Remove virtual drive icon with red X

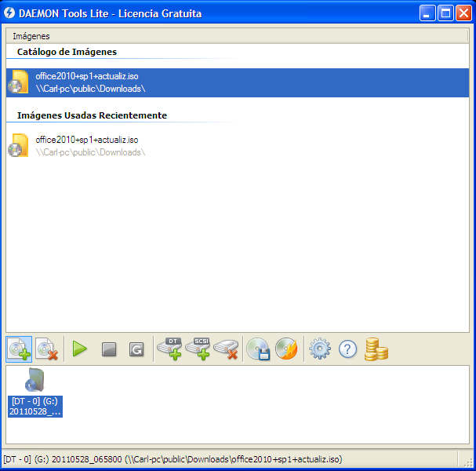(x=226, y=349)
